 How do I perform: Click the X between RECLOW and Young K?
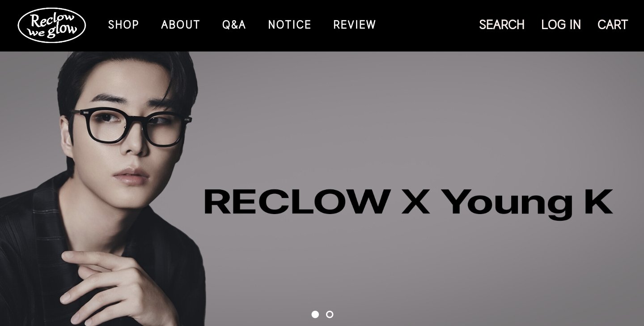(415, 202)
